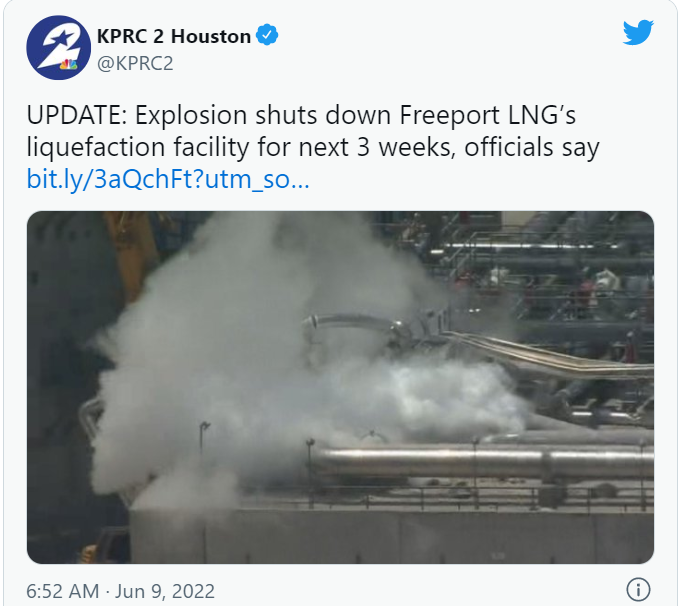This screenshot has height=606, width=682.
Task: Click the KPRC 2 profile avatar
Action: point(59,48)
